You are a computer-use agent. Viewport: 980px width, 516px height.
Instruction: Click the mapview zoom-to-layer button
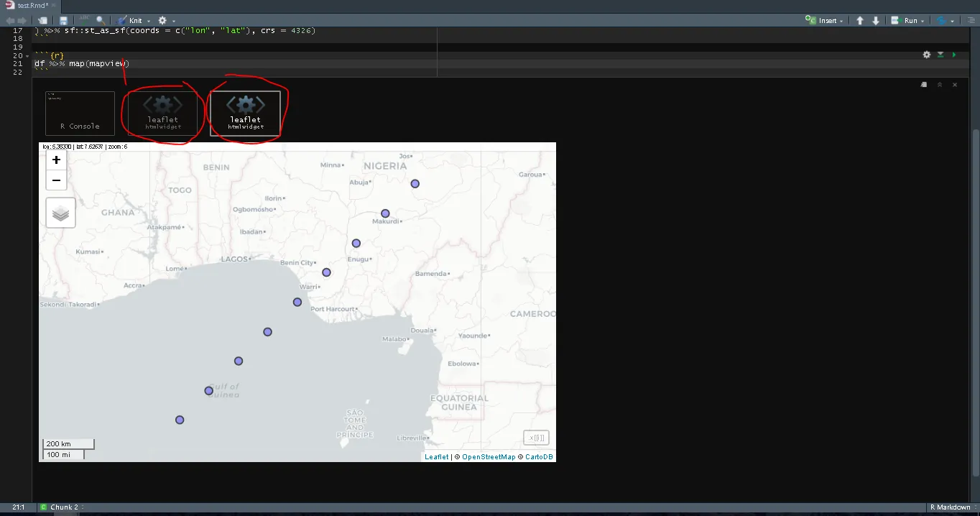click(536, 437)
